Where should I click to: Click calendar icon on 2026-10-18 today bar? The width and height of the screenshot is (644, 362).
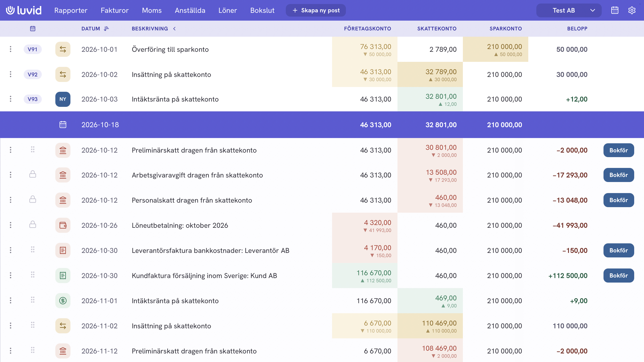pos(63,125)
